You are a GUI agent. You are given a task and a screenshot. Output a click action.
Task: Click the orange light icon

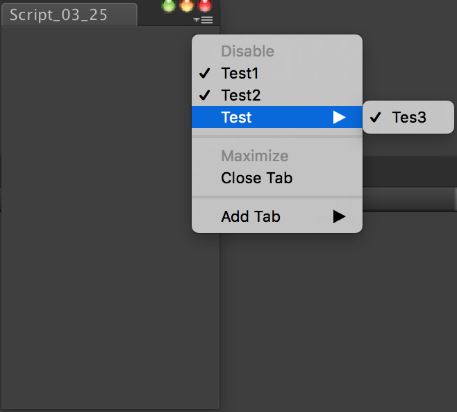(187, 5)
